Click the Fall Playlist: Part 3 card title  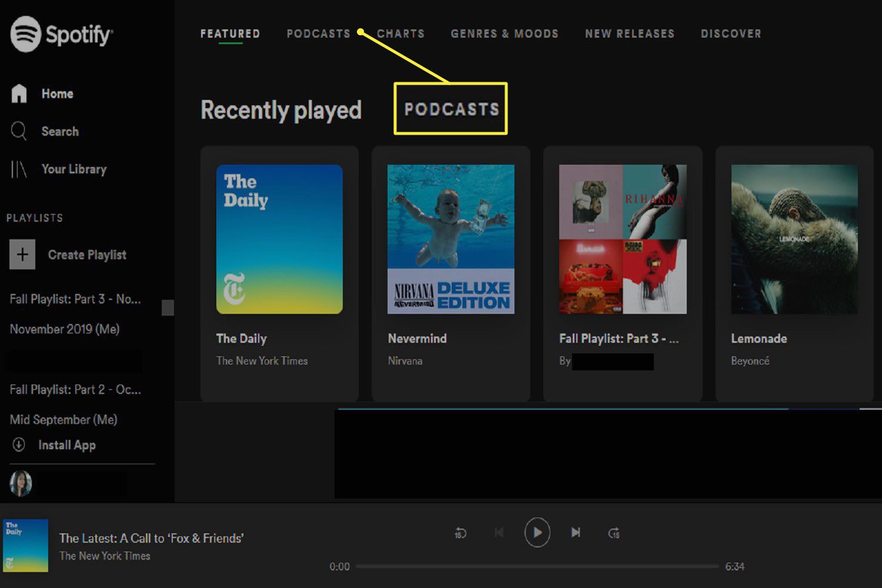click(x=619, y=339)
